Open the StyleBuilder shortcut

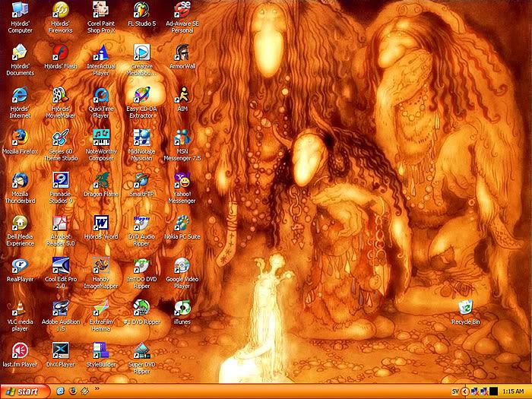point(101,351)
